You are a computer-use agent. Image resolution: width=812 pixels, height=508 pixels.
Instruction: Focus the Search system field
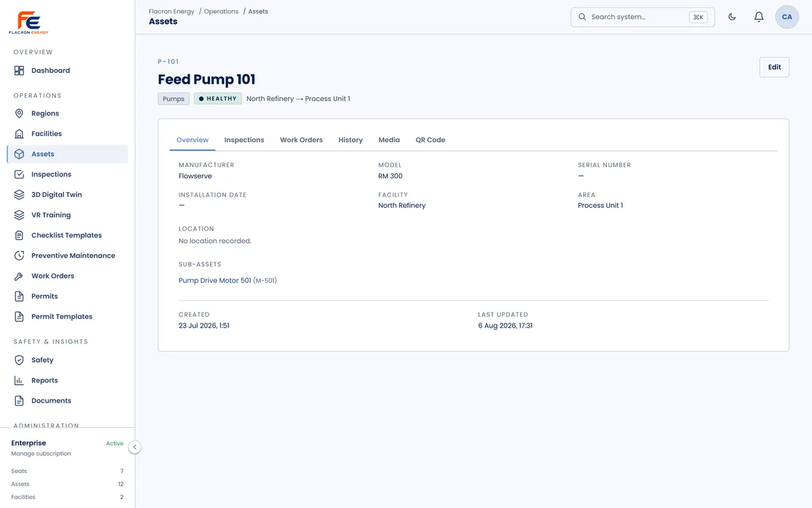pyautogui.click(x=643, y=17)
